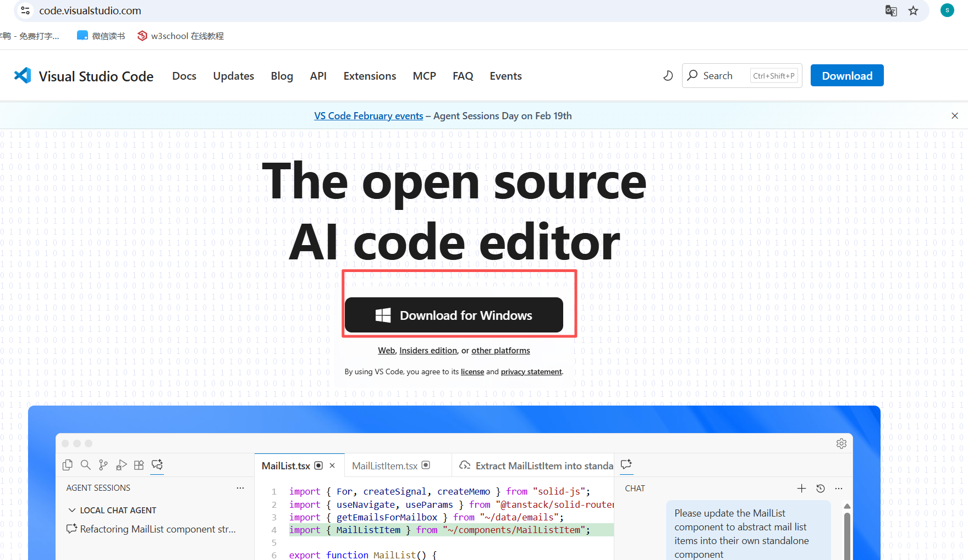Open the API navigation item

click(318, 76)
